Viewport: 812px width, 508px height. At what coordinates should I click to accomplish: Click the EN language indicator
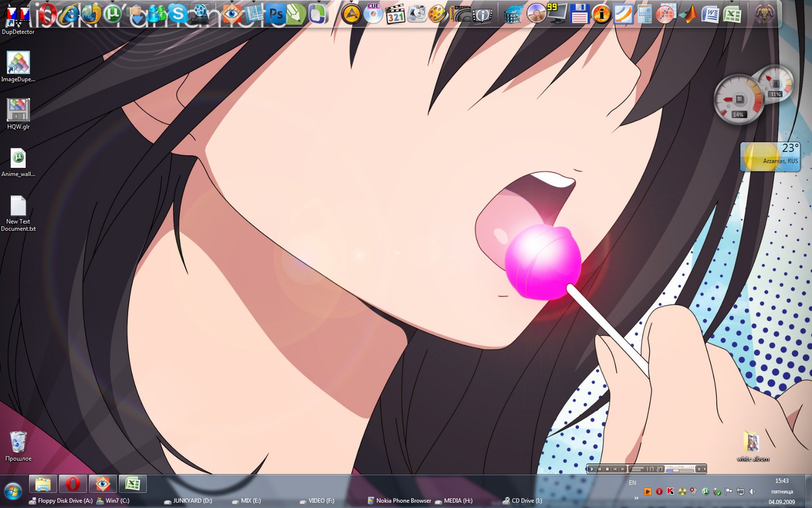[x=632, y=483]
